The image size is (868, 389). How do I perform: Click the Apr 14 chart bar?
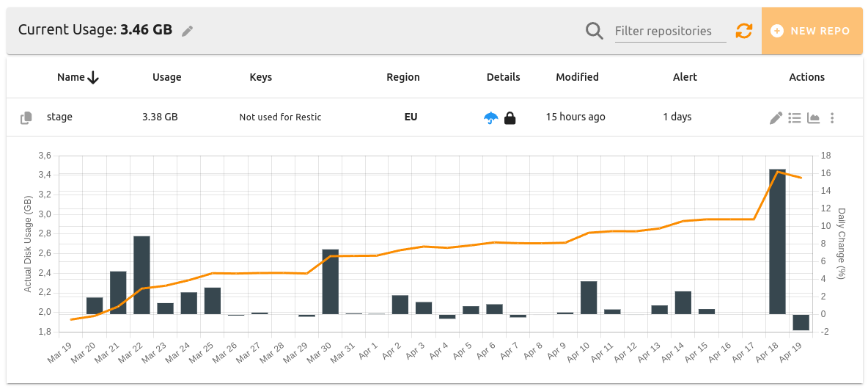tap(683, 302)
